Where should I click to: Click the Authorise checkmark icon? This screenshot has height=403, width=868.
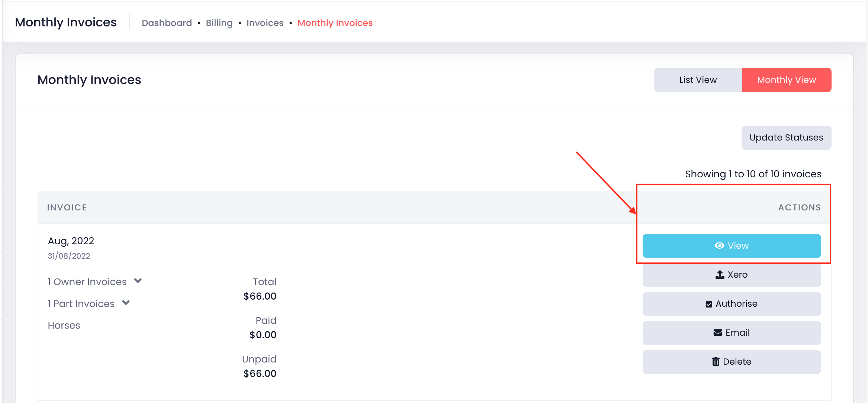point(709,304)
